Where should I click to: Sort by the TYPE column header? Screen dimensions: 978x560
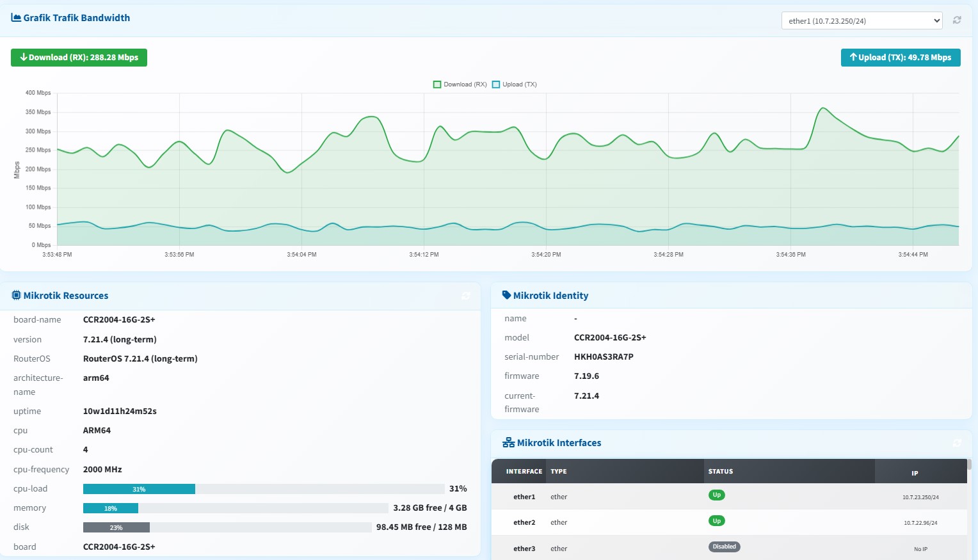559,472
